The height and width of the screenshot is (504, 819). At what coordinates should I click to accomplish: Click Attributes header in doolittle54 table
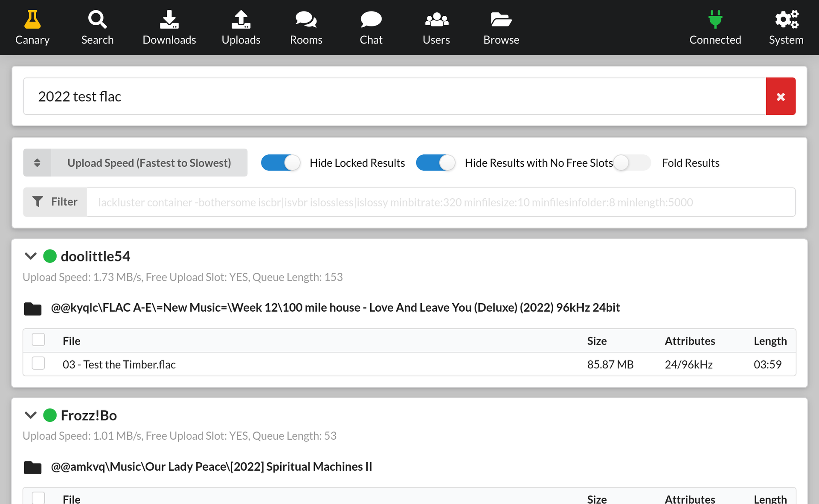pos(690,341)
